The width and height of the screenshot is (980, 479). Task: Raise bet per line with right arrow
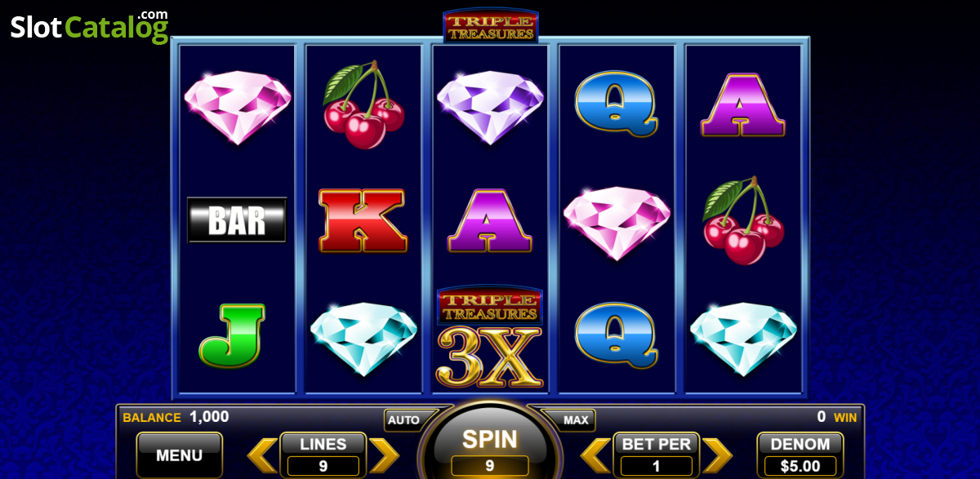pyautogui.click(x=717, y=455)
